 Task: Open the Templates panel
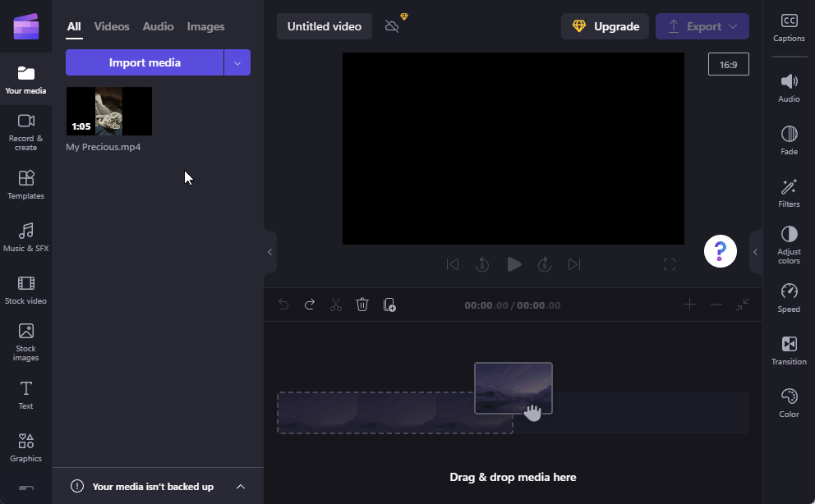coord(25,184)
